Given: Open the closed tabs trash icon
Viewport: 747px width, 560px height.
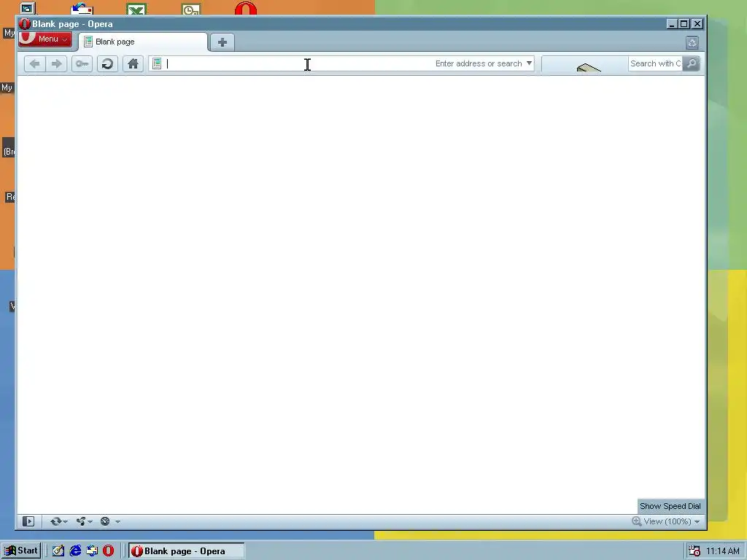Looking at the screenshot, I should click(x=692, y=42).
